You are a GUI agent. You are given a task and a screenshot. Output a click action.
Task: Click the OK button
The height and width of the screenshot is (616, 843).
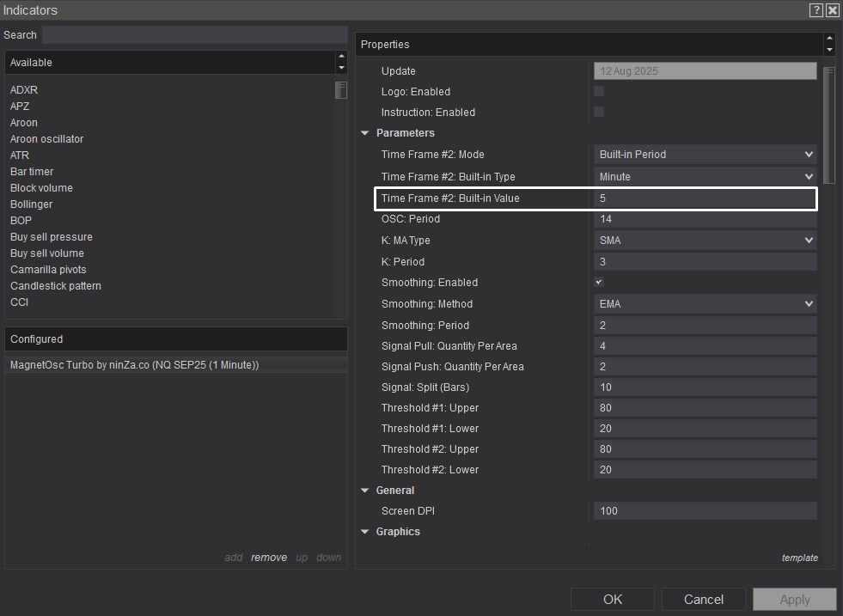[613, 600]
